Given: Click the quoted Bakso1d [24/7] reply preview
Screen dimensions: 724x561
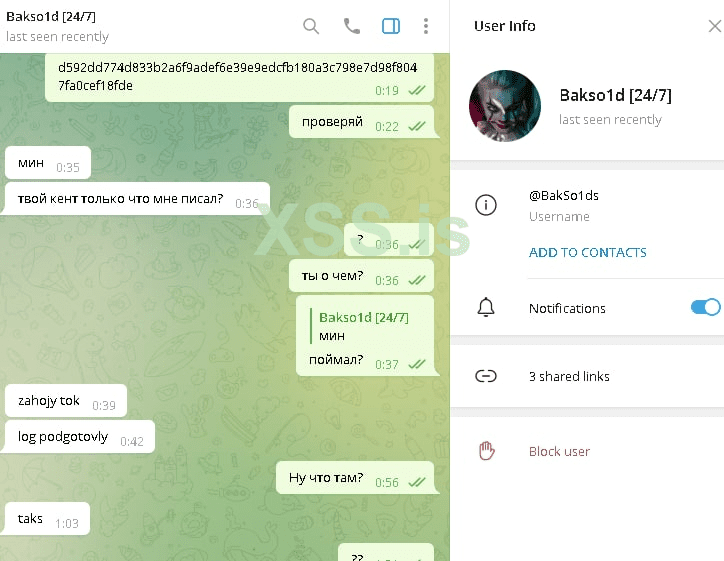Looking at the screenshot, I should point(360,326).
